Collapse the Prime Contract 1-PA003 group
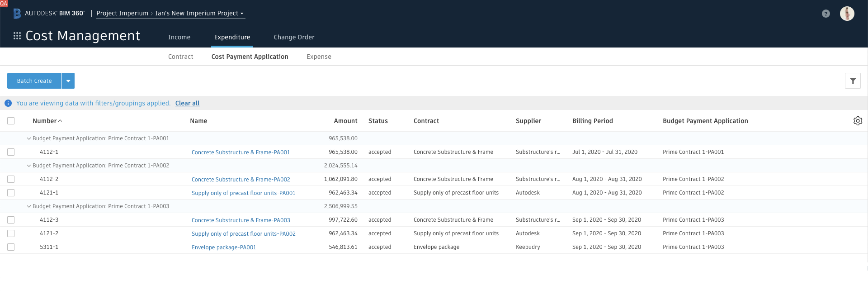This screenshot has width=868, height=295. click(29, 206)
